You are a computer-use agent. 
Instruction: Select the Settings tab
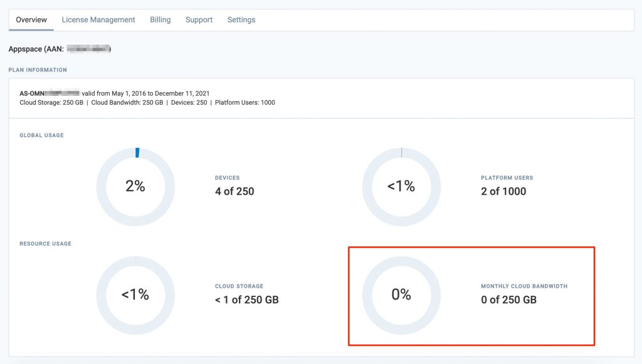[x=241, y=19]
